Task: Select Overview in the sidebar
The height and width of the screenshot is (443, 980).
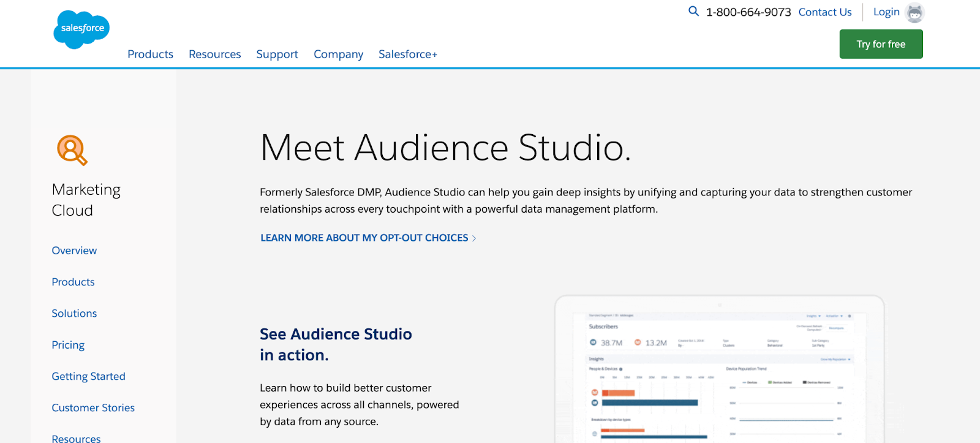Action: pos(74,251)
